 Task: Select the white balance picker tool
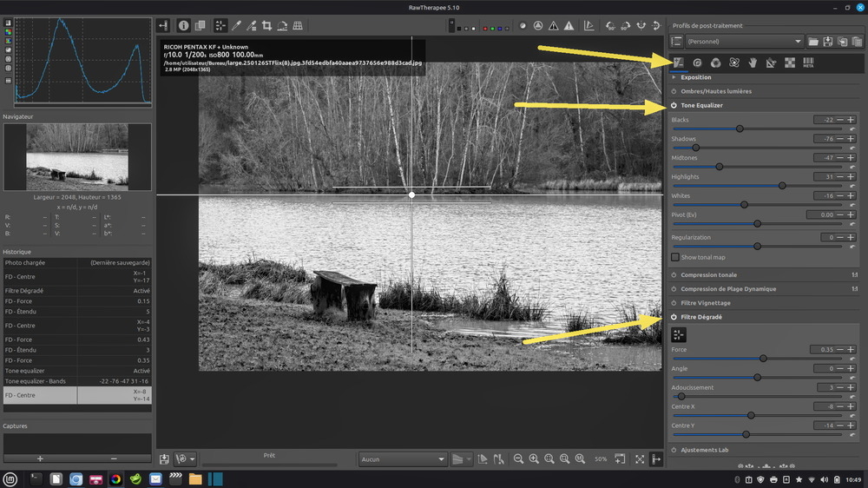coord(236,25)
